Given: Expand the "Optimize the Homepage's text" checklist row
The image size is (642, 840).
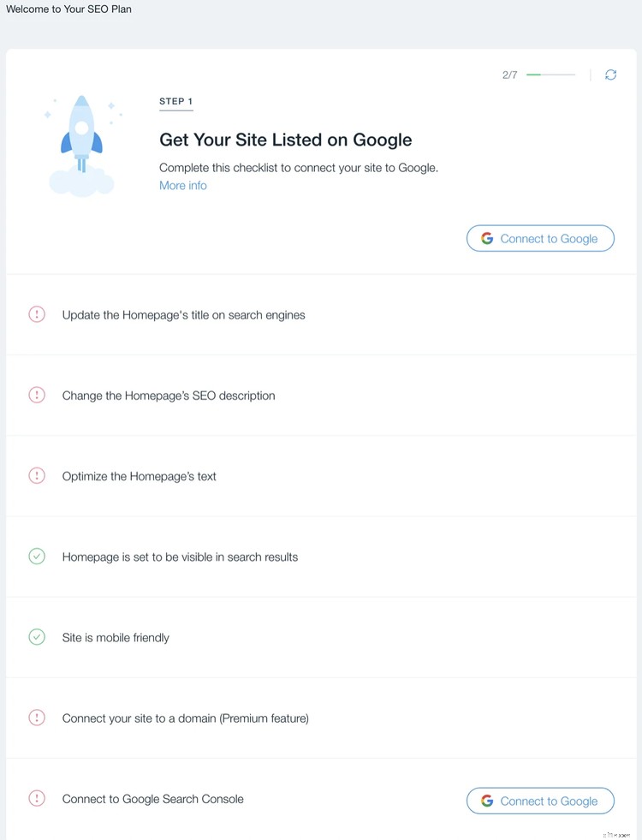Looking at the screenshot, I should click(x=139, y=475).
